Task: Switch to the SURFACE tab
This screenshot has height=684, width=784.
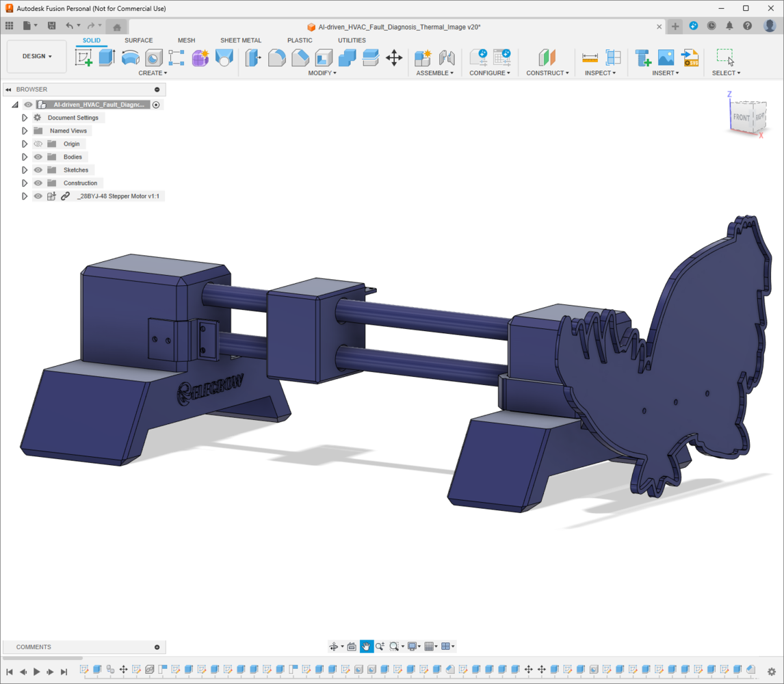Action: tap(138, 40)
